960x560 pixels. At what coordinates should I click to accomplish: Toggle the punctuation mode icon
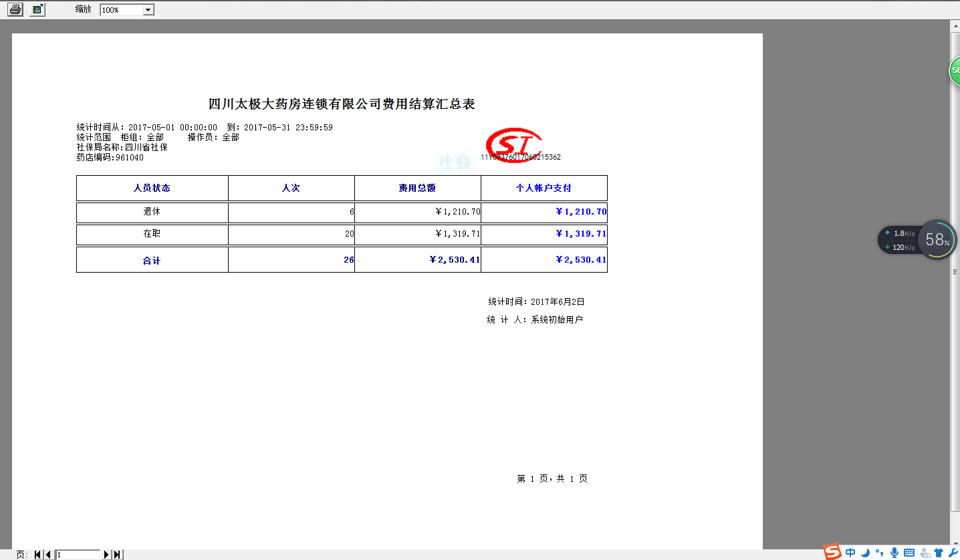880,553
